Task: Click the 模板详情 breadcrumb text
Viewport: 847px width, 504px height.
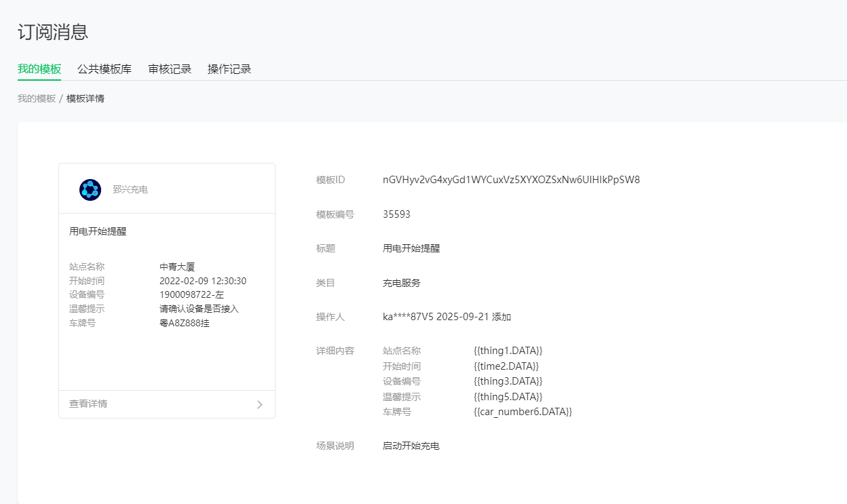Action: [x=86, y=98]
